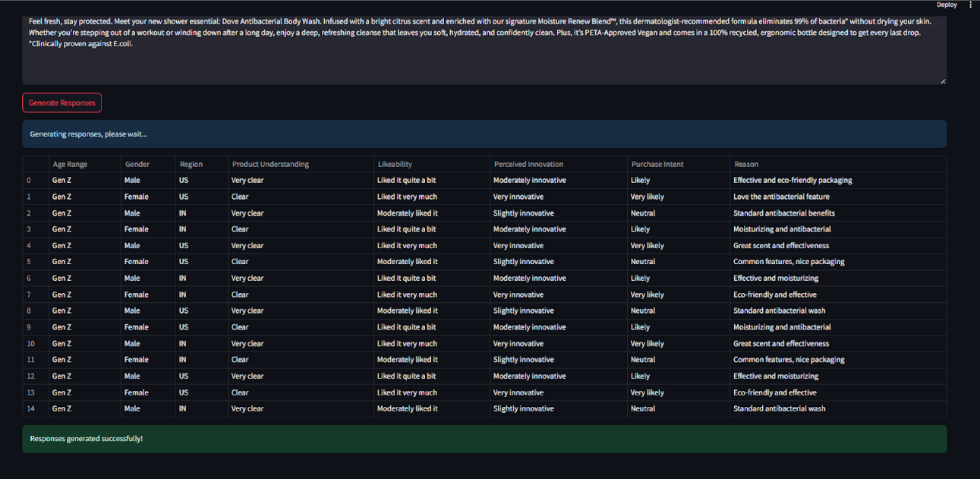Select row 5's 'Common features, nice packaging' cell

tap(838, 262)
